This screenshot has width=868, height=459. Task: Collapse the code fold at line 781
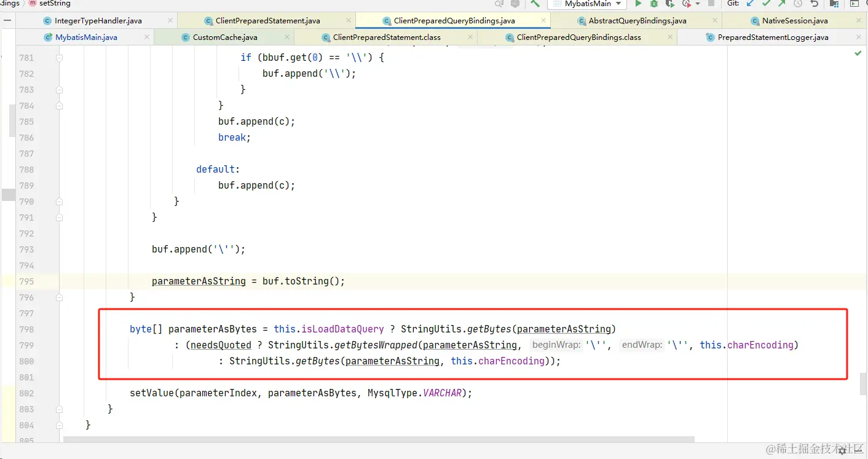click(x=60, y=58)
